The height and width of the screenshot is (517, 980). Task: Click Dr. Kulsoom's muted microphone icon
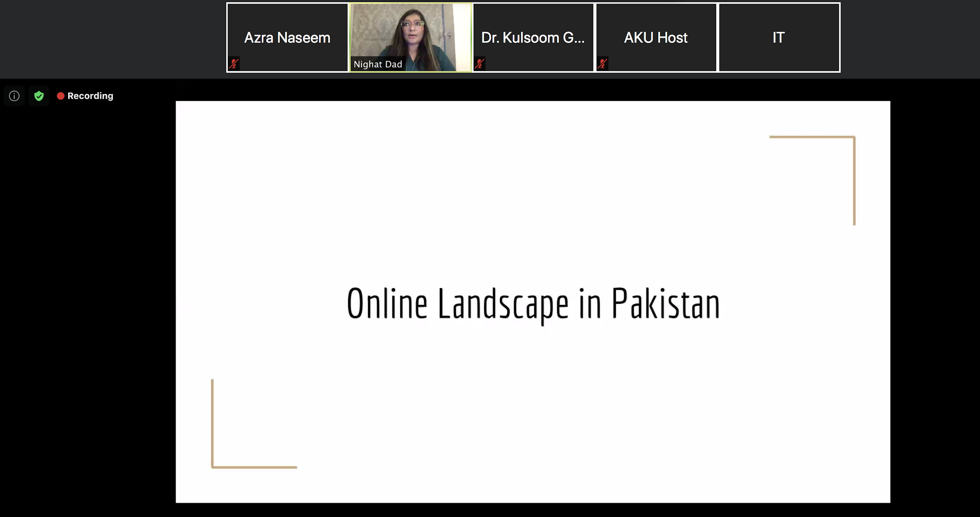point(479,63)
